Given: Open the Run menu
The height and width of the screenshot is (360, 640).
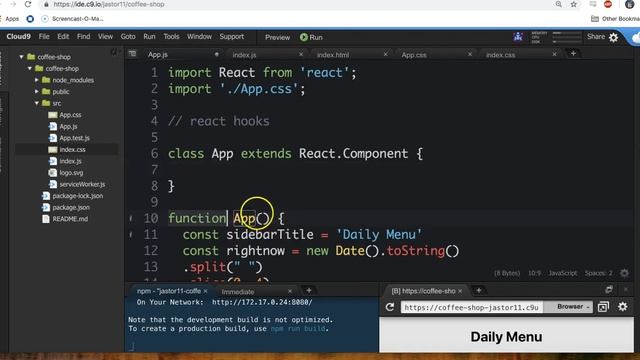Looking at the screenshot, I should 149,36.
